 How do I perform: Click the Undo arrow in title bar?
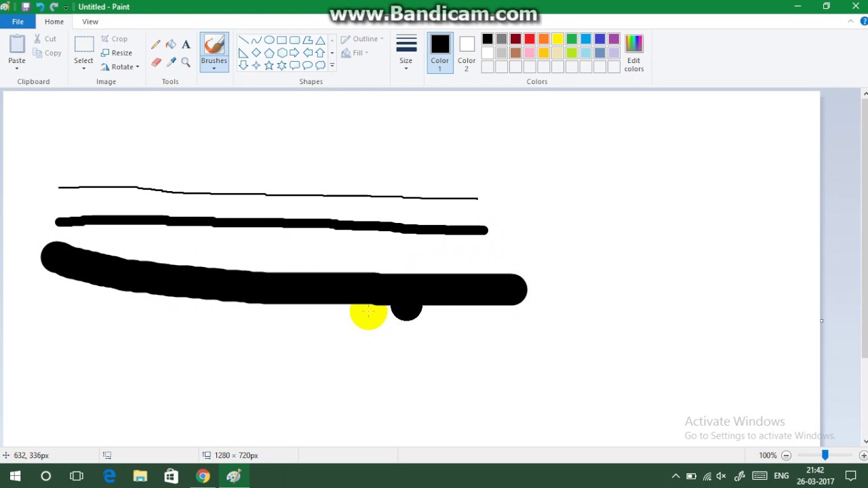click(x=40, y=7)
